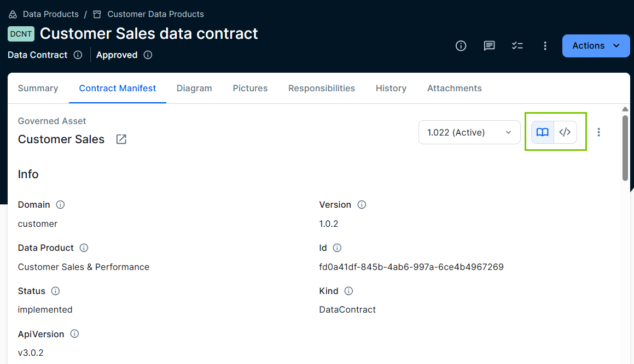
Task: Show the Id field info tooltip icon
Action: coord(338,248)
